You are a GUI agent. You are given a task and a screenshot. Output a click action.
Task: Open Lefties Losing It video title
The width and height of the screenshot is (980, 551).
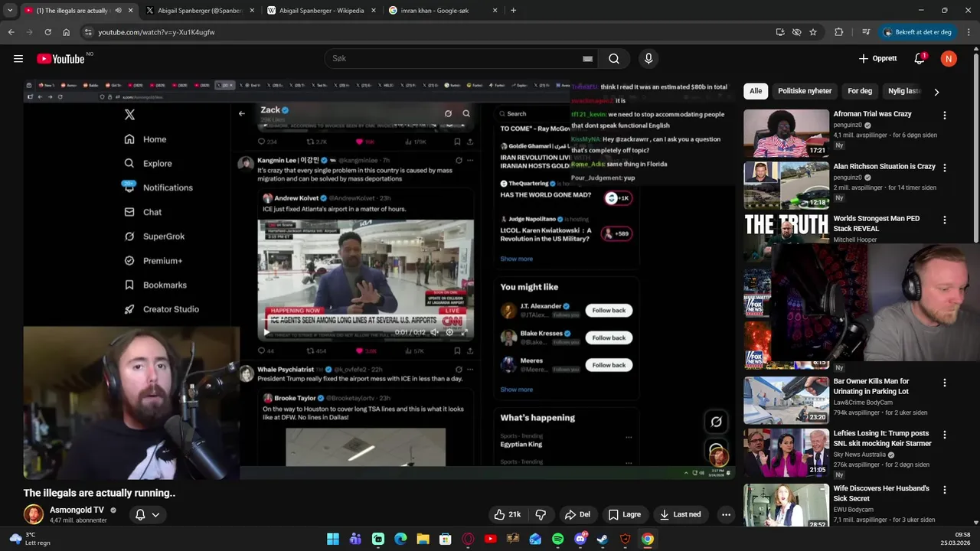point(882,439)
